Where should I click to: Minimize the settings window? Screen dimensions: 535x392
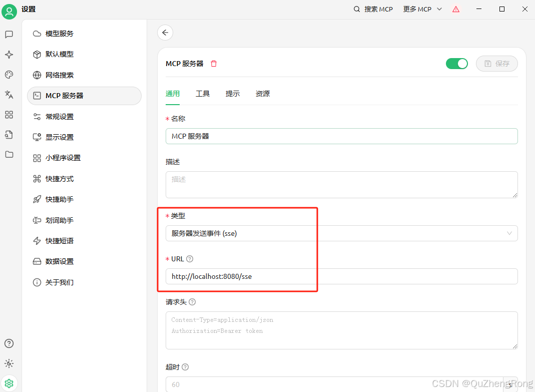(x=479, y=9)
